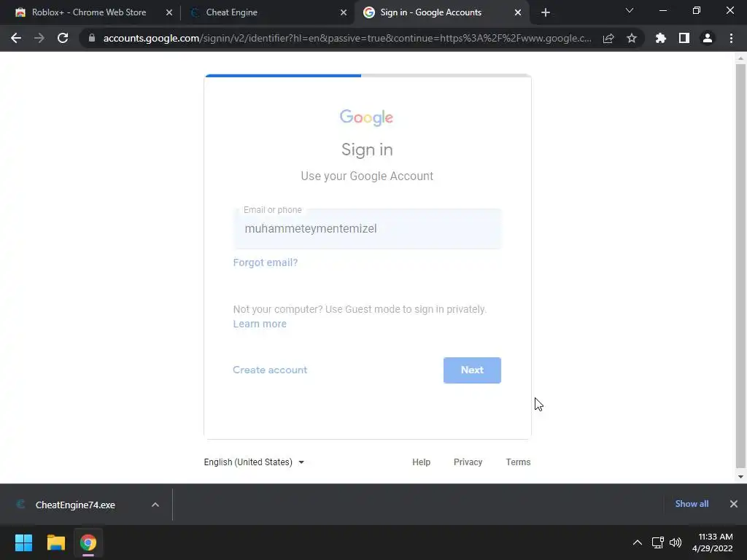
Task: Open a new browser tab
Action: click(x=546, y=12)
